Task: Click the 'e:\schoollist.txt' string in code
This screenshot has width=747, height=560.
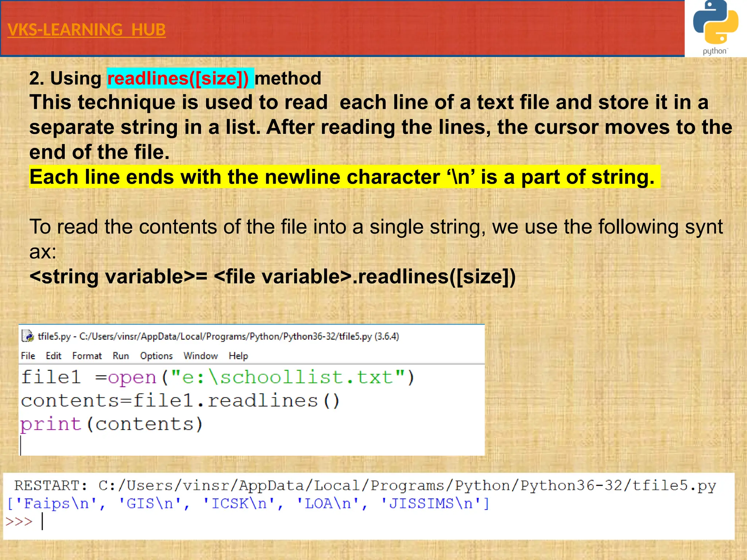Action: (288, 377)
